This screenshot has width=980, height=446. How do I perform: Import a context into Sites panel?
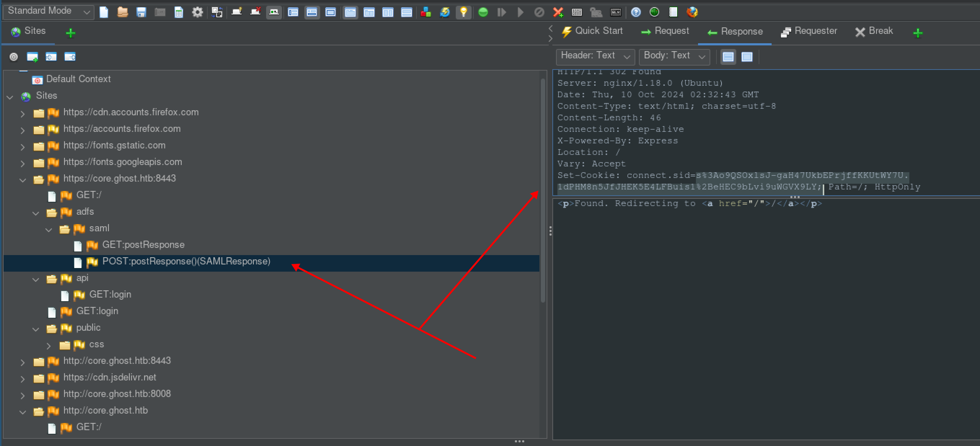tap(51, 57)
